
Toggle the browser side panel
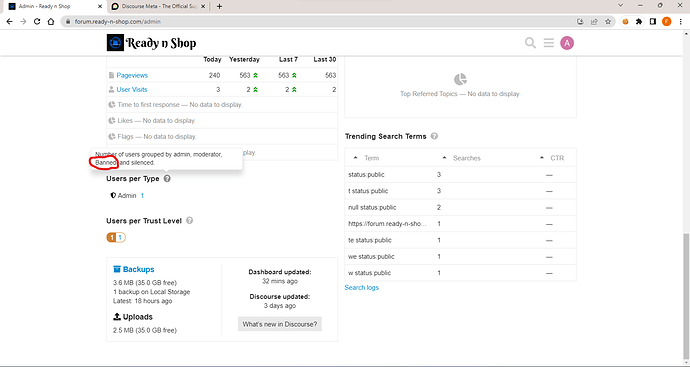point(653,21)
